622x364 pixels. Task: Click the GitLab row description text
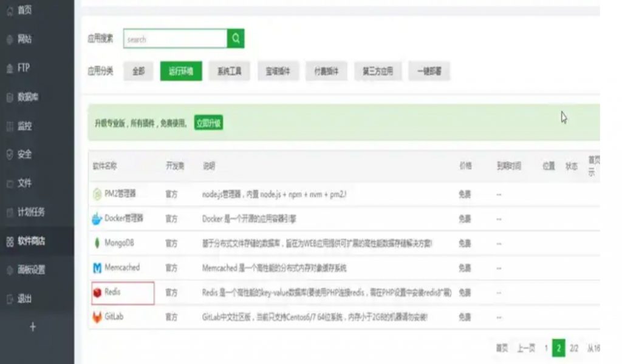click(315, 317)
